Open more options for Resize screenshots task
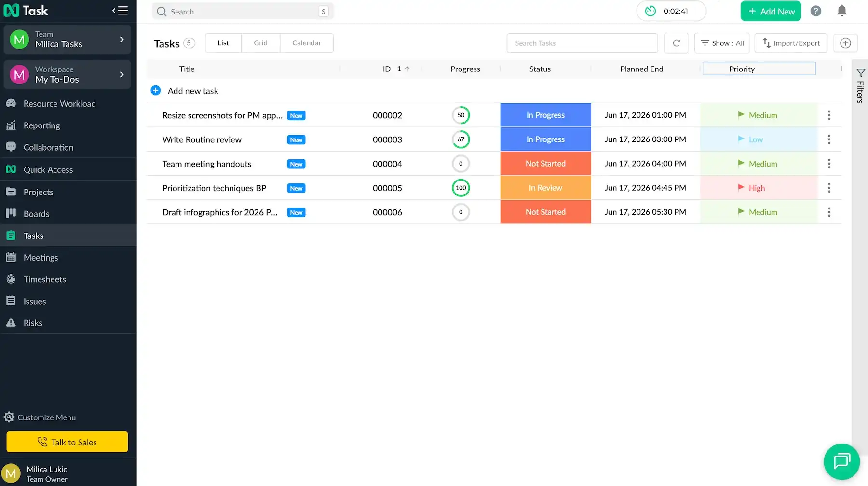 [829, 115]
